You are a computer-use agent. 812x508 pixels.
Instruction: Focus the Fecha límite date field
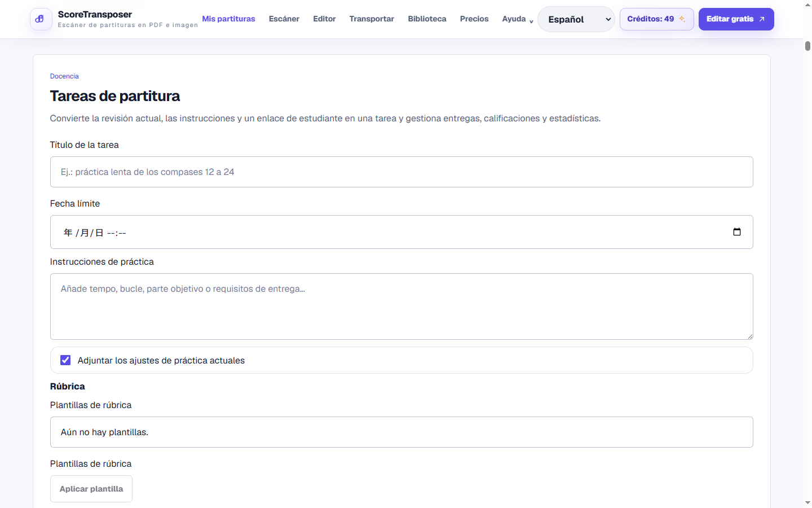(x=401, y=232)
